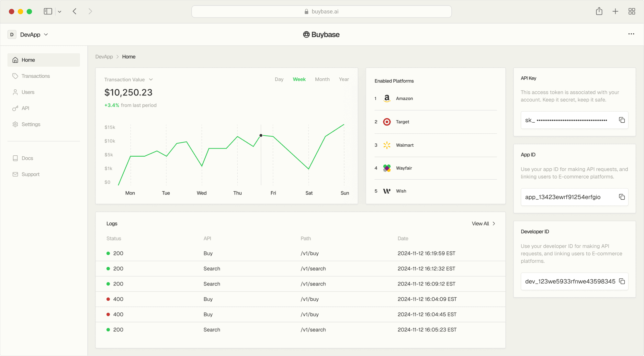This screenshot has width=644, height=356.
Task: Click the app_13423ewrf91254erfgio field
Action: pos(574,197)
